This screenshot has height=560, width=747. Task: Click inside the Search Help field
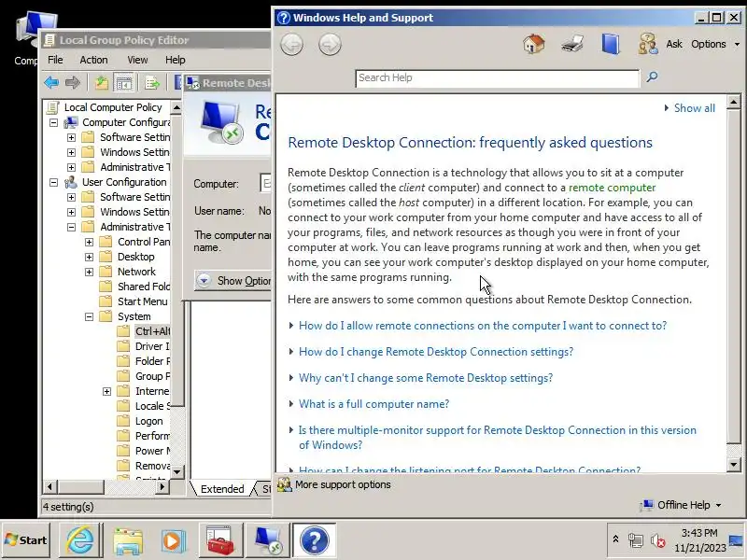[497, 78]
